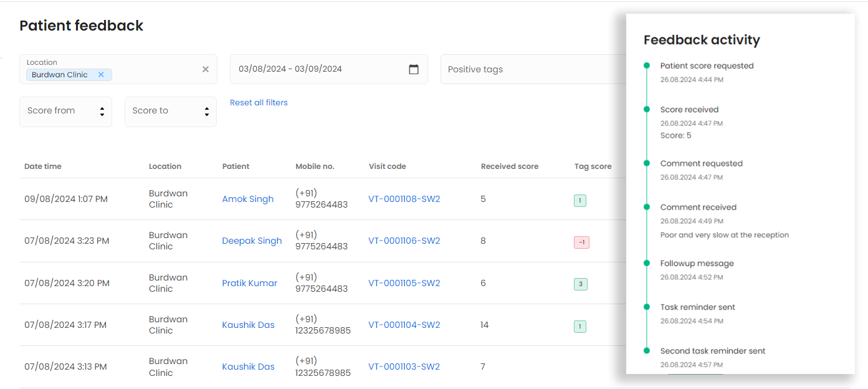Open visit code VT-0001108-SW2
The width and height of the screenshot is (868, 389).
click(x=404, y=199)
